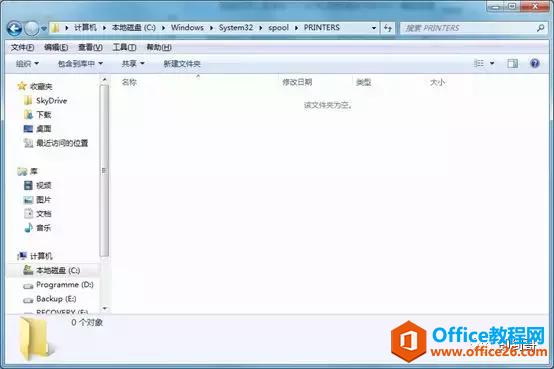Click the film icon beside 视频
554x369 pixels.
[28, 185]
